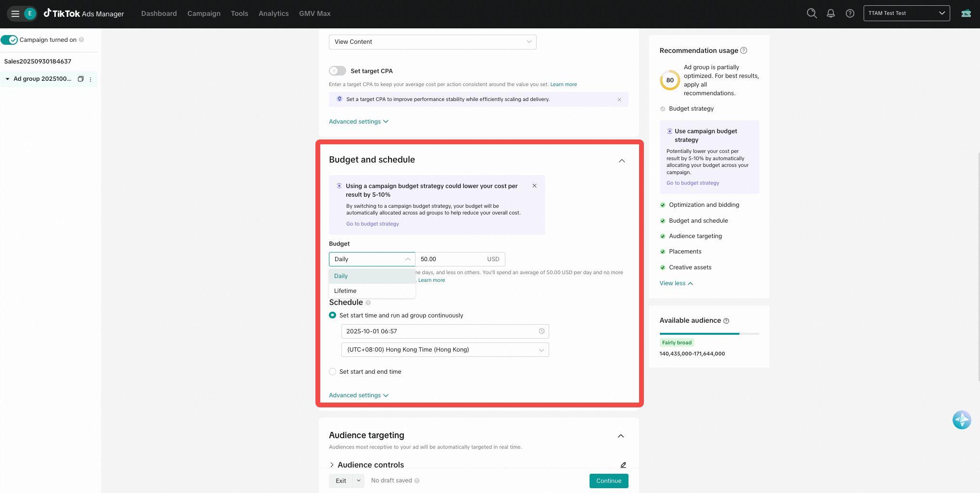This screenshot has width=980, height=493.
Task: Open the View Content optimization dropdown
Action: (x=433, y=42)
